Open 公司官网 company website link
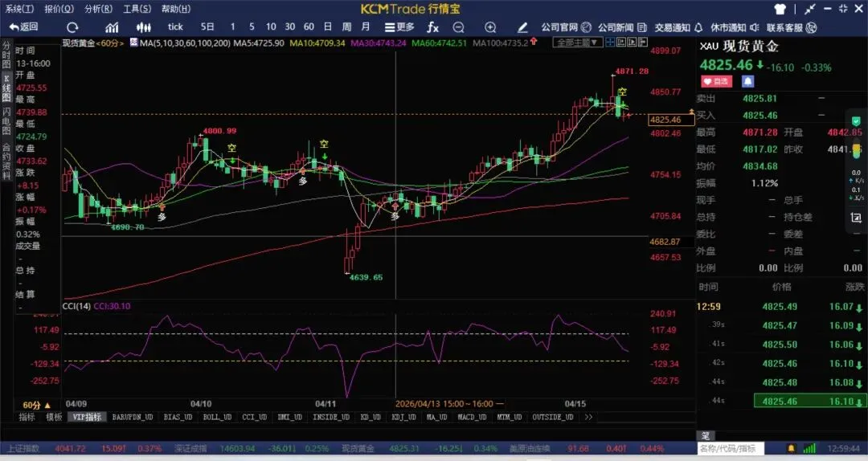The image size is (868, 461). pos(566,27)
